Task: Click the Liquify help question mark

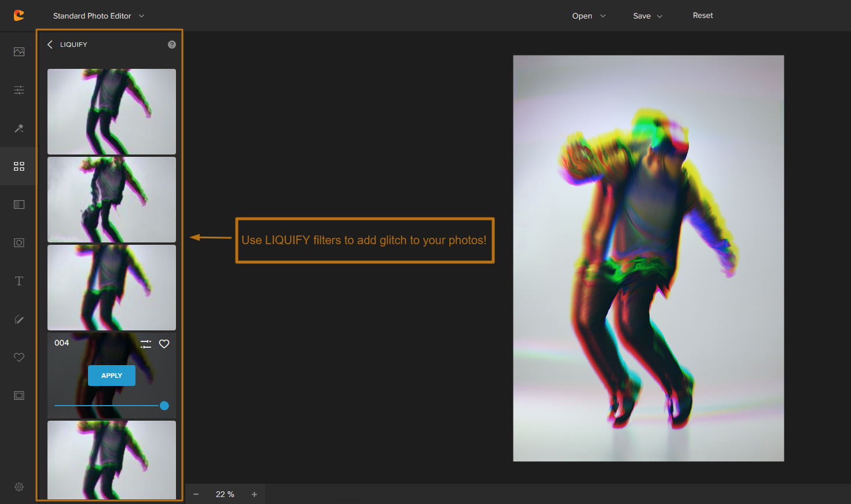Action: (x=172, y=45)
